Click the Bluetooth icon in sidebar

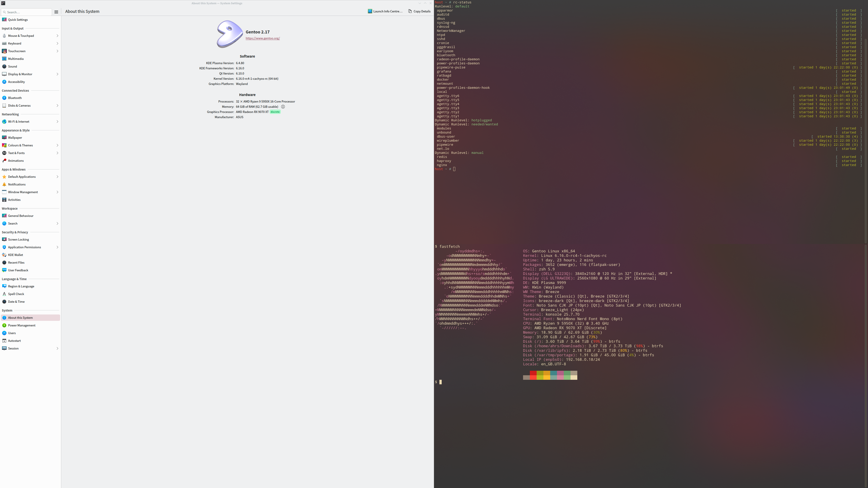pos(4,98)
